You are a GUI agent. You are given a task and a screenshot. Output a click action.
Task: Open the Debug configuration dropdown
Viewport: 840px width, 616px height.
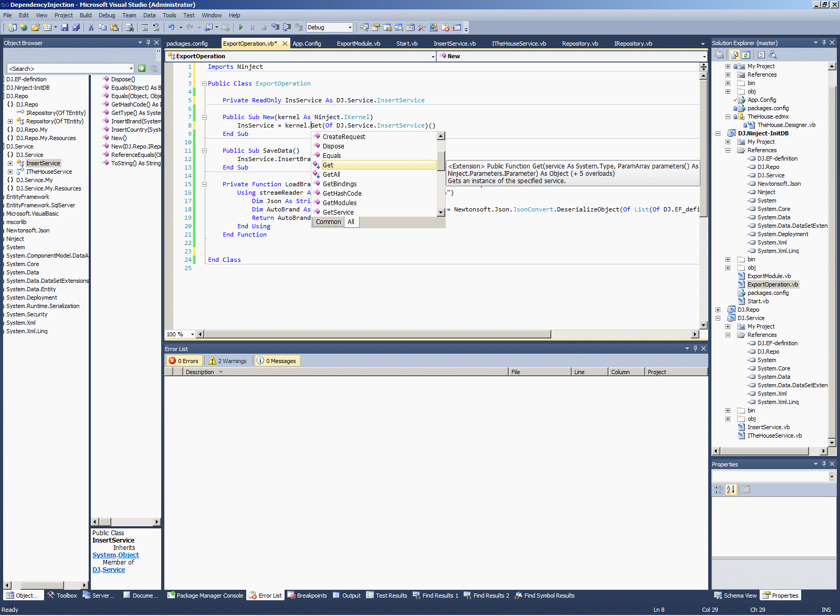[x=350, y=27]
